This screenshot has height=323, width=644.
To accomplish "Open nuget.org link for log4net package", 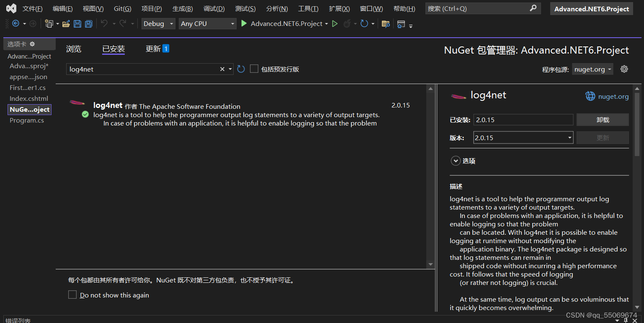I will pos(607,96).
